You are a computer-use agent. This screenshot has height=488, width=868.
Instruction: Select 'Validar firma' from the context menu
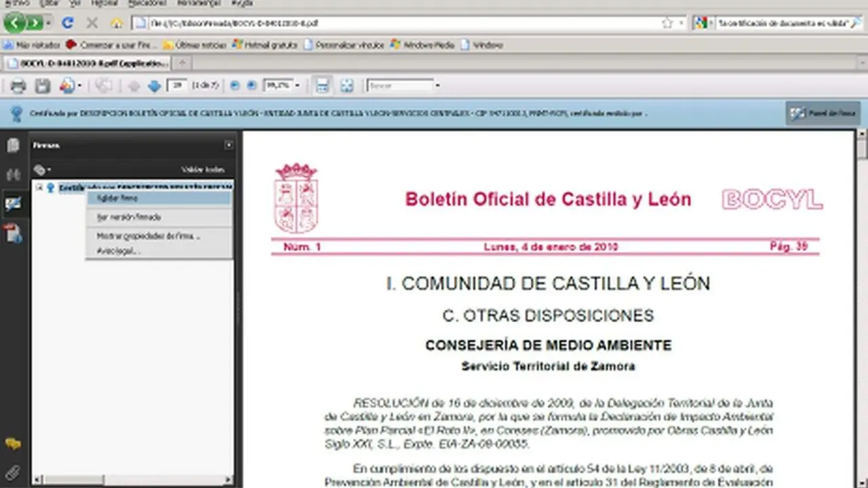pyautogui.click(x=117, y=199)
